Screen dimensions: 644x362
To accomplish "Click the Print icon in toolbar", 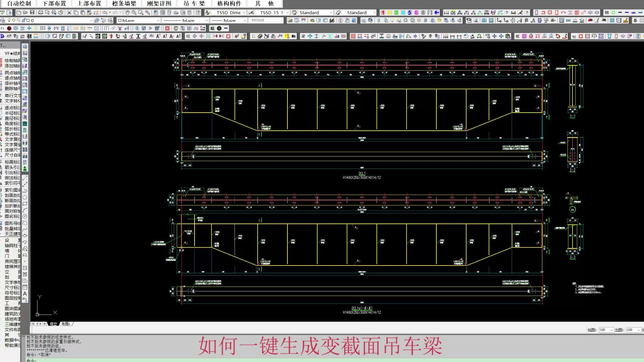I will pyautogui.click(x=41, y=12).
